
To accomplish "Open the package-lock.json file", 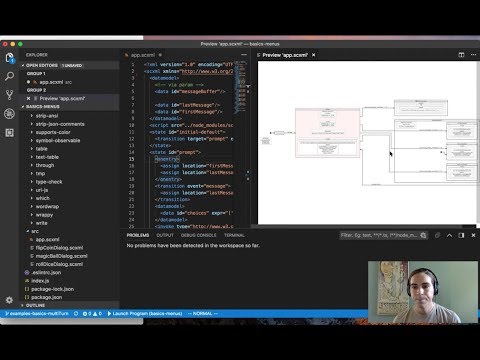I will [x=52, y=289].
